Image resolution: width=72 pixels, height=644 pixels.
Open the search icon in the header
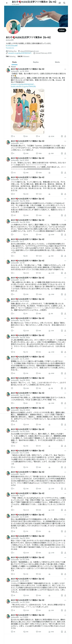pyautogui.click(x=64, y=3)
